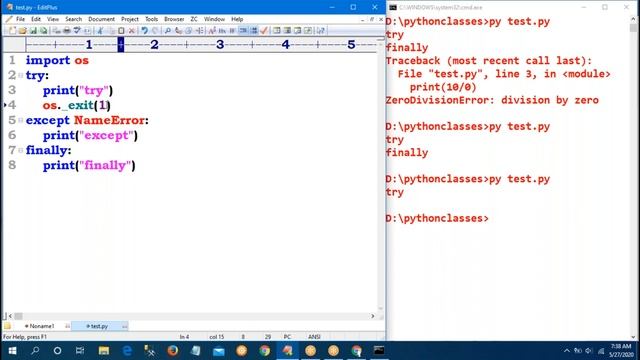This screenshot has height=360, width=640.
Task: Open the Window menu
Action: click(x=214, y=19)
